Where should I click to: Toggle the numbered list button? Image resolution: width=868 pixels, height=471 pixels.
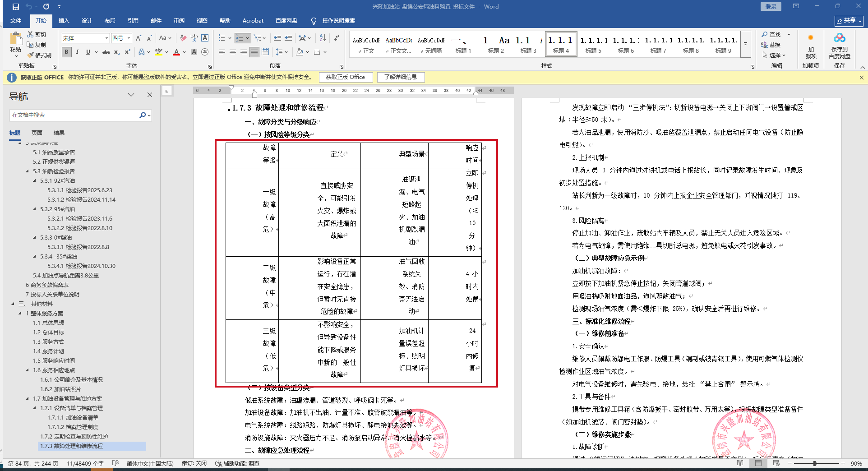point(240,38)
